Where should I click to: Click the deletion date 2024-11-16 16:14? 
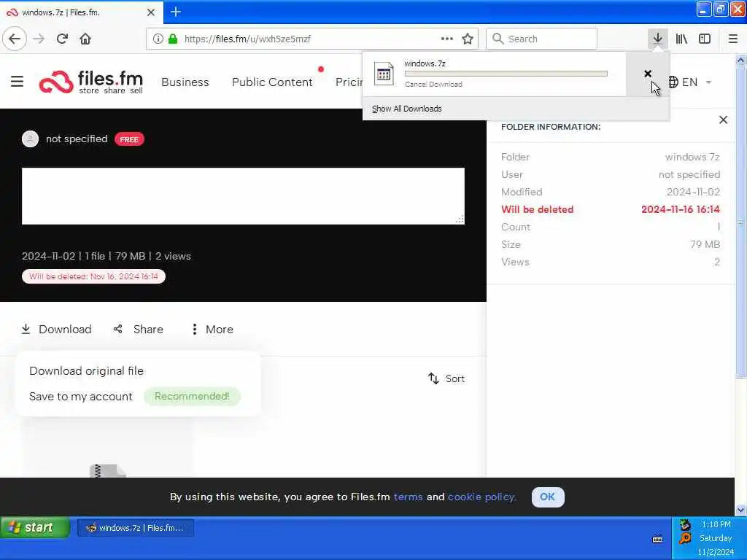tap(681, 209)
